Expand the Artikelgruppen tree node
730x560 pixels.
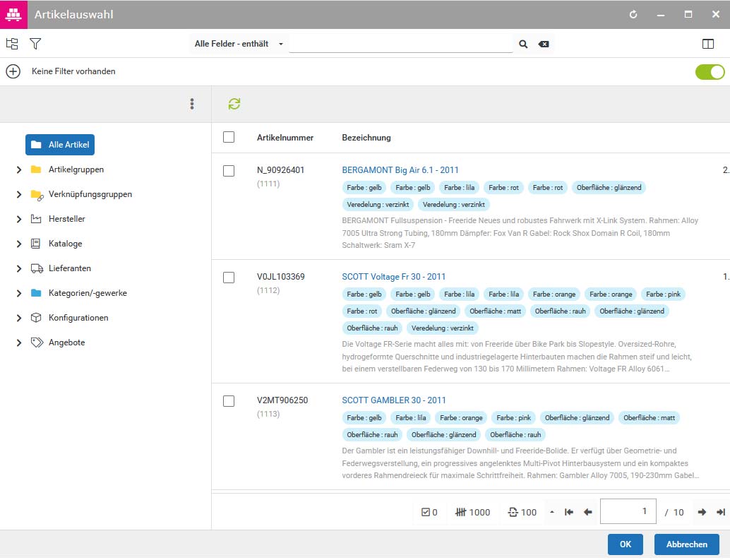click(18, 170)
